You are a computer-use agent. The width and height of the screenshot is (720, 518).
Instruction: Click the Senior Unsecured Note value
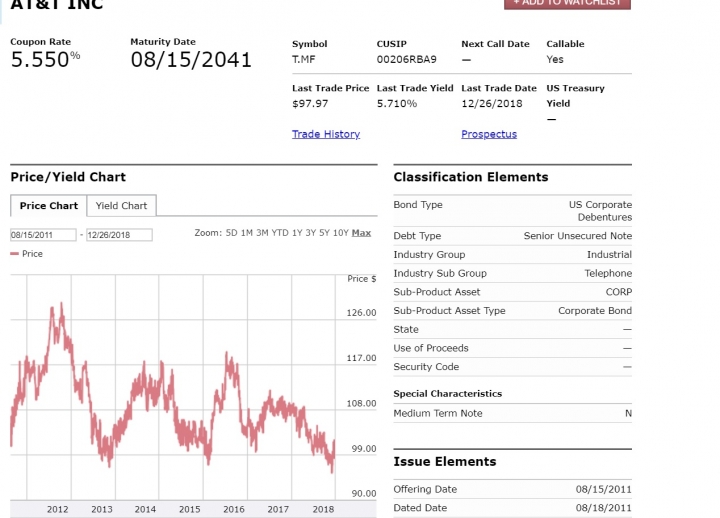point(578,236)
